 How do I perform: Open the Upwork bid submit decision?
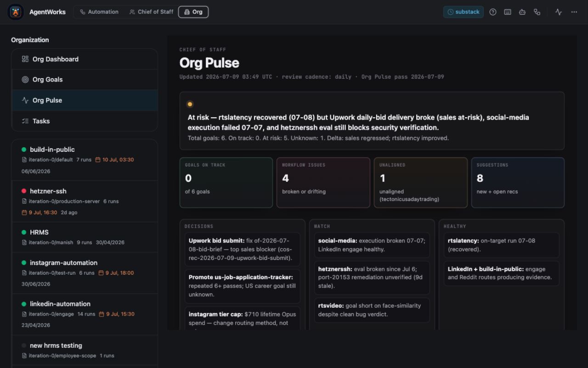point(242,249)
